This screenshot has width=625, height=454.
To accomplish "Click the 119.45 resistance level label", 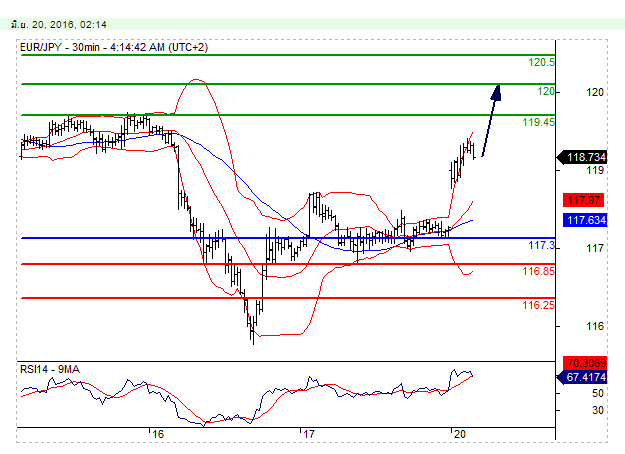I will click(x=539, y=122).
